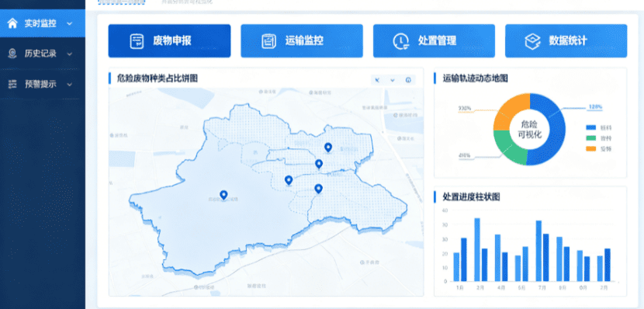Click the home icon beside 实时监控
This screenshot has width=644, height=309.
pos(12,23)
